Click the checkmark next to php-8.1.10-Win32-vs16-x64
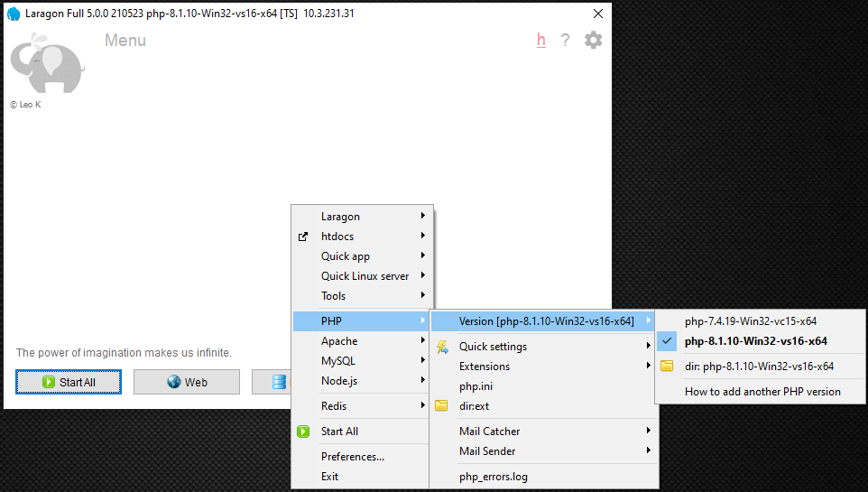 667,340
